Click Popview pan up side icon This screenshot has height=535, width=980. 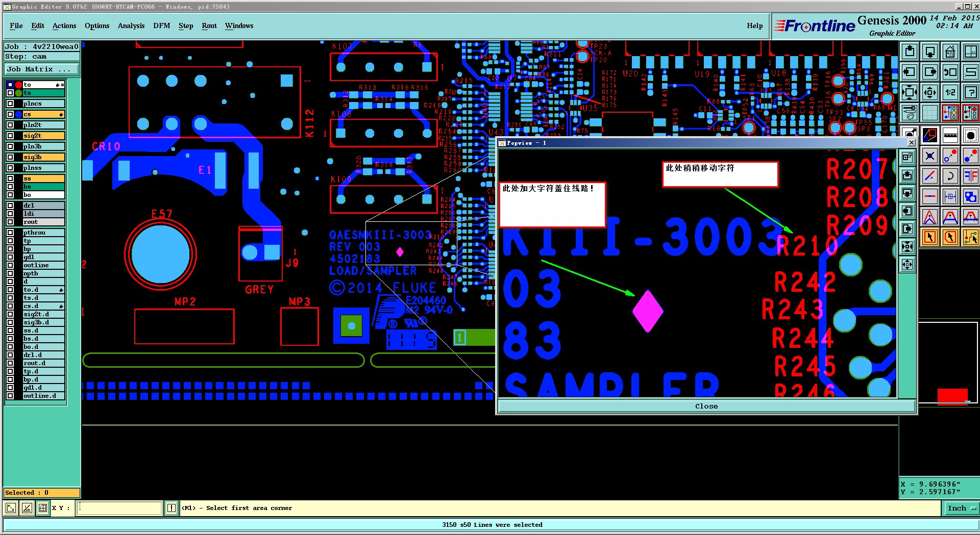click(907, 175)
